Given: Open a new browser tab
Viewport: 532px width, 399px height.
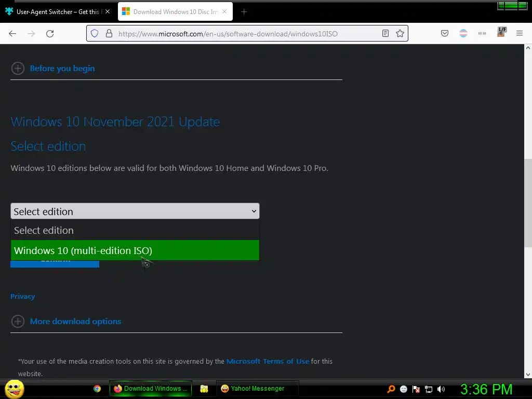Looking at the screenshot, I should (244, 12).
